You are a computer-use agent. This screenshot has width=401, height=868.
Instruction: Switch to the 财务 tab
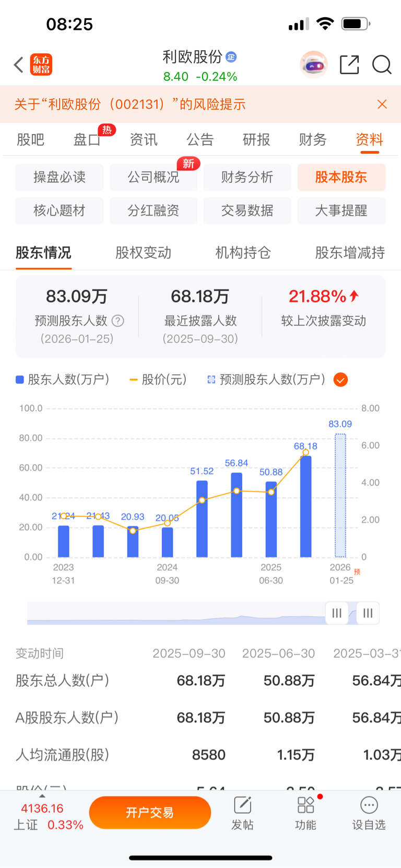click(313, 139)
